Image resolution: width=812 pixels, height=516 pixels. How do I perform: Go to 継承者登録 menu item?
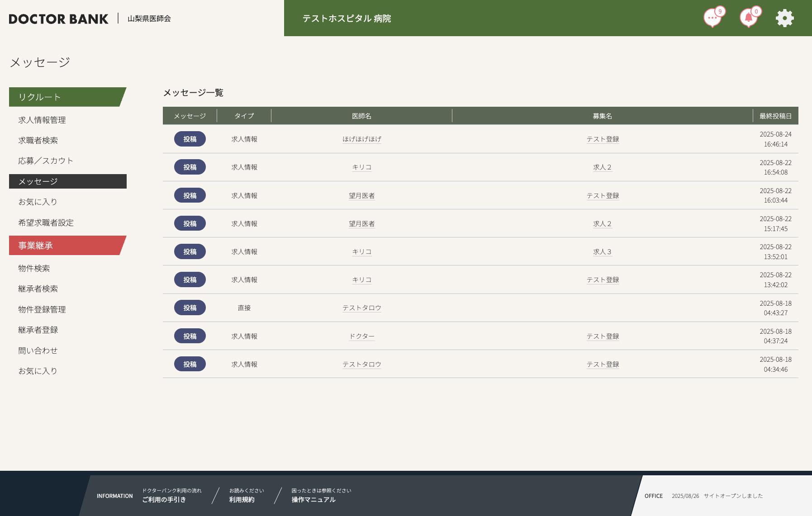coord(38,330)
